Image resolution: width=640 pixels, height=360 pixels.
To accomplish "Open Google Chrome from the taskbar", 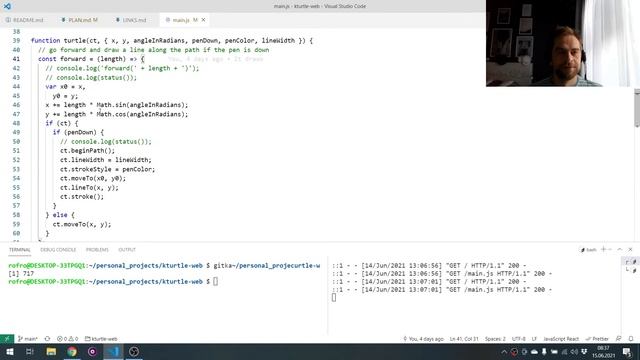I will [x=72, y=351].
